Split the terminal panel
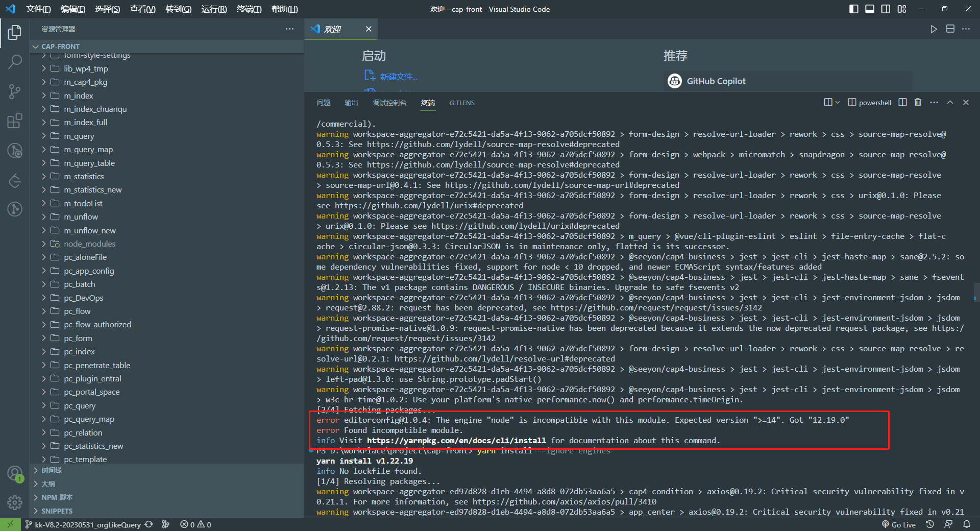 coord(902,103)
